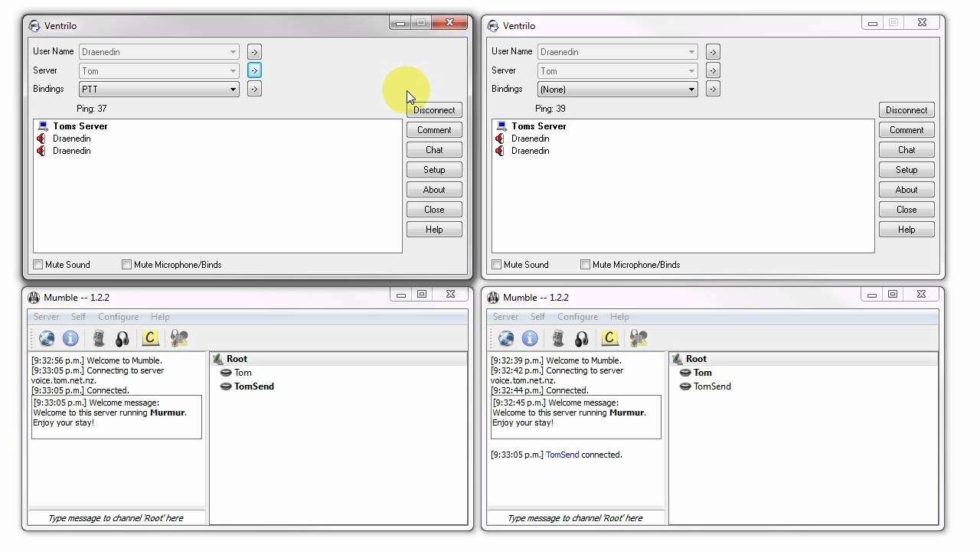
Task: Click highlighted arrow button beside Server, left Ventrilo
Action: pos(254,70)
